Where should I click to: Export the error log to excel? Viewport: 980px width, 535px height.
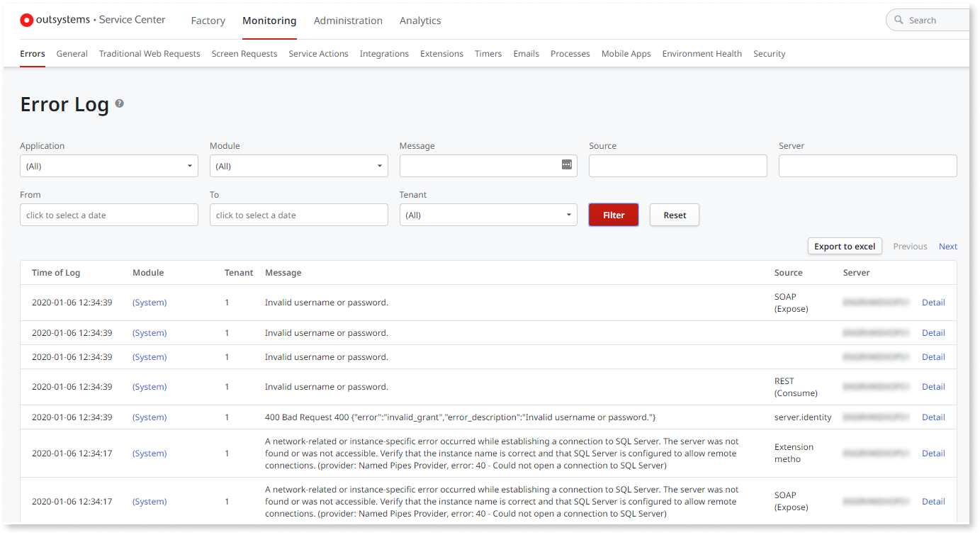coord(845,246)
